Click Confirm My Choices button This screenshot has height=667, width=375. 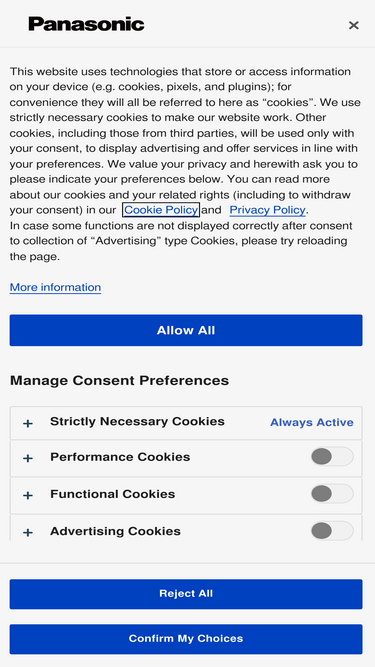tap(186, 639)
